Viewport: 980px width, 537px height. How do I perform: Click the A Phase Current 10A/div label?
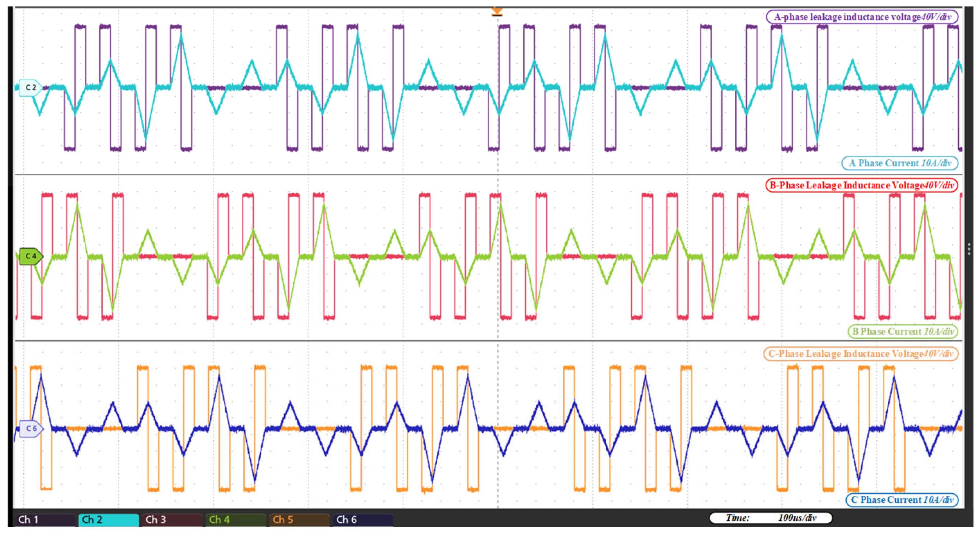[900, 163]
